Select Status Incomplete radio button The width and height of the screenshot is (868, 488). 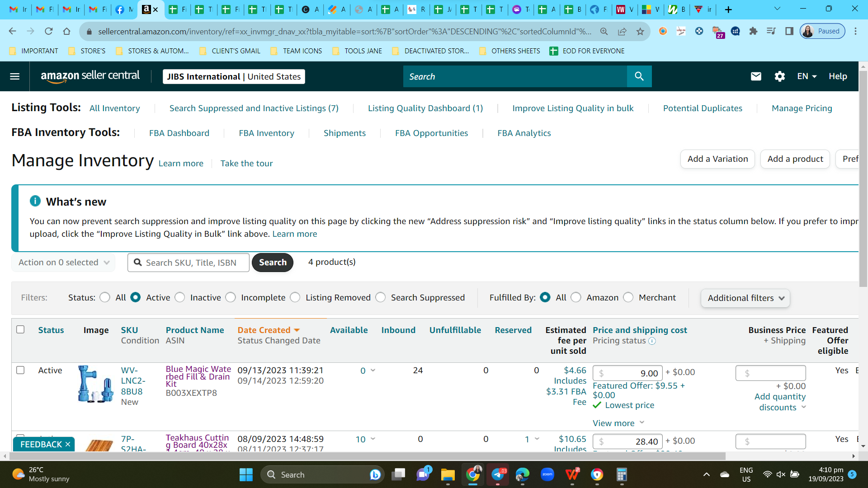[x=231, y=297]
